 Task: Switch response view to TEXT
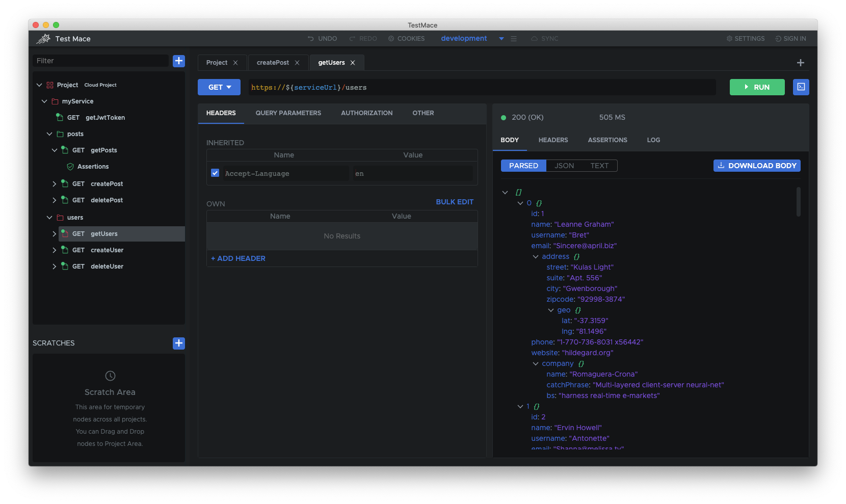599,166
